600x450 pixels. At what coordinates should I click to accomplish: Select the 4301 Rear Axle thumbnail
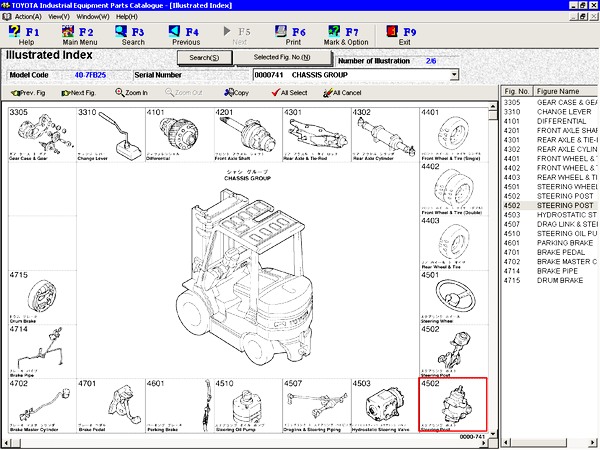[x=316, y=135]
